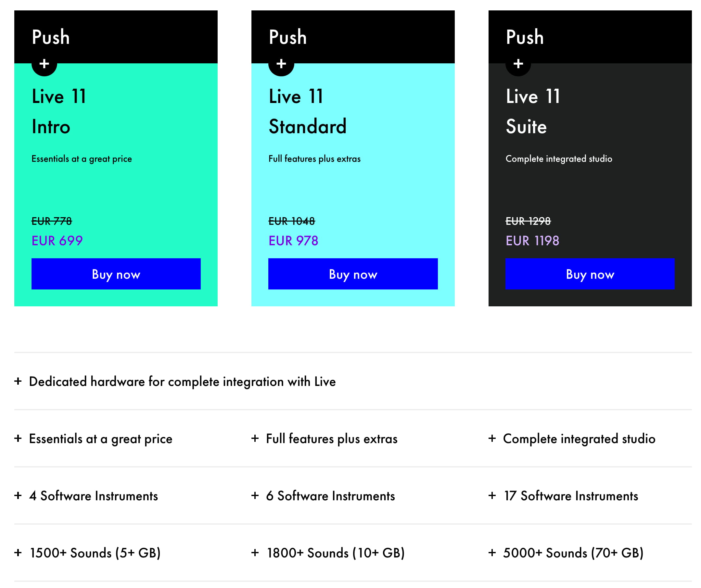Viewport: 701px width, 588px height.
Task: Expand the 1800+ Sounds (10+ GB) row
Action: 255,553
